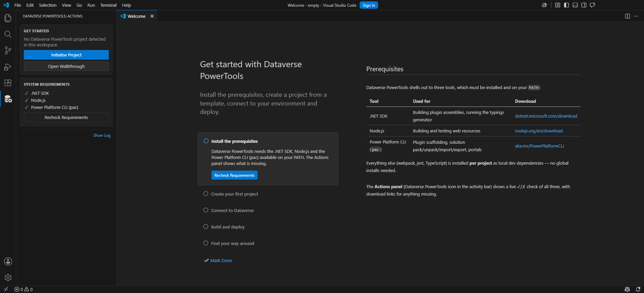The width and height of the screenshot is (644, 293).
Task: Open the File menu
Action: click(18, 5)
